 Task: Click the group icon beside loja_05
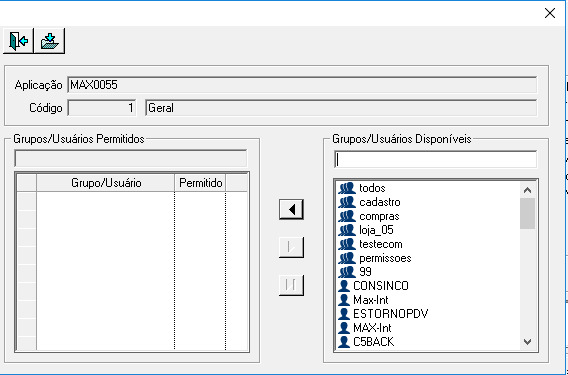pos(347,230)
